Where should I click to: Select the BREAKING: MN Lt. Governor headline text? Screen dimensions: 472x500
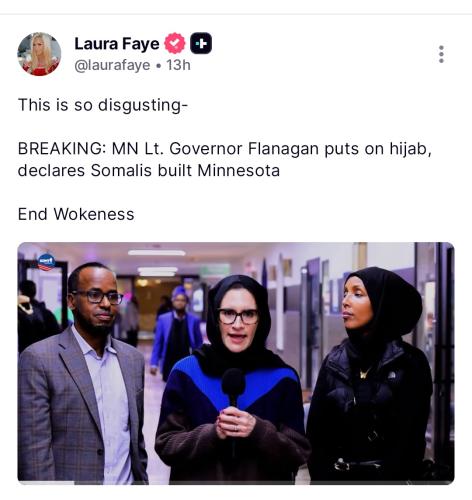point(225,149)
